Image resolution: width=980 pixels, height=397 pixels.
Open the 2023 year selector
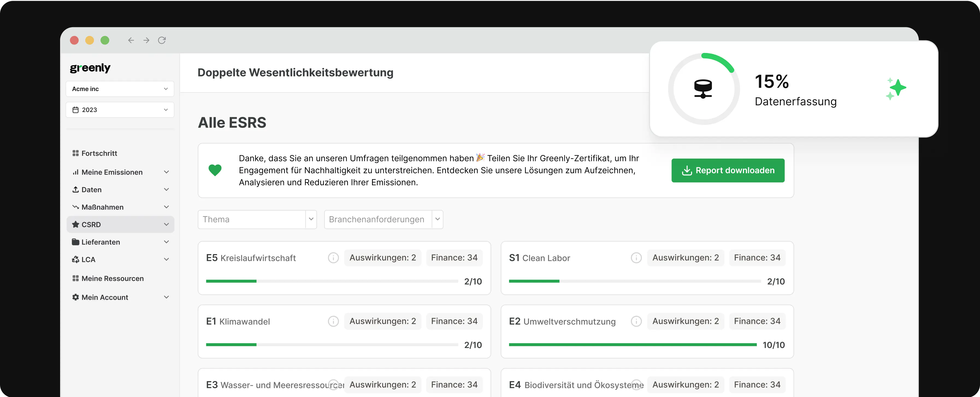pyautogui.click(x=120, y=110)
